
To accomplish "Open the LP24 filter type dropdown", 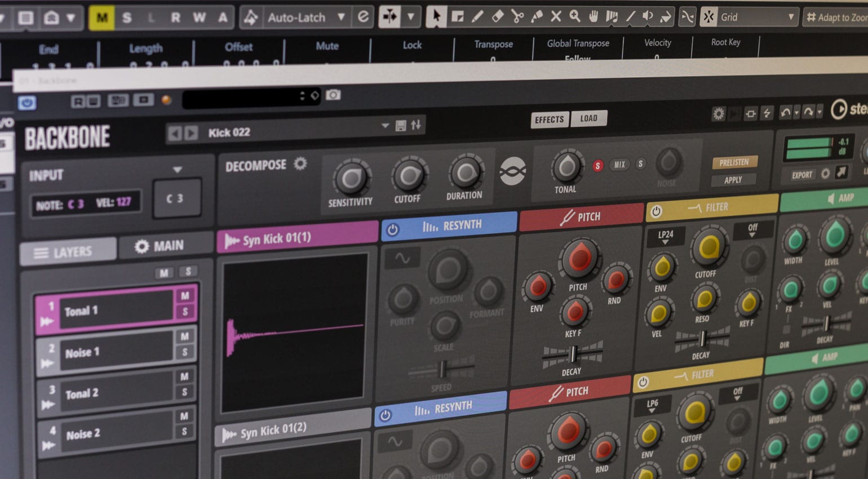I will pos(665,237).
